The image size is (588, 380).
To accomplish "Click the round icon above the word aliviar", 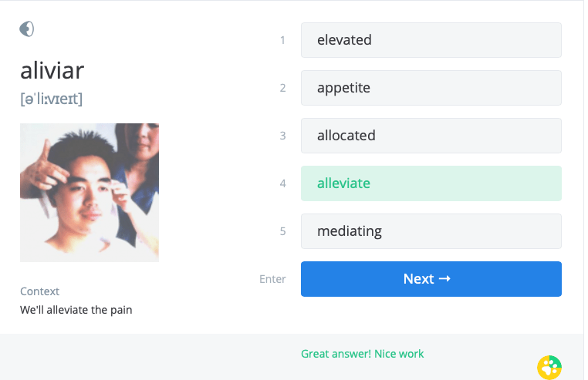I will coord(27,29).
